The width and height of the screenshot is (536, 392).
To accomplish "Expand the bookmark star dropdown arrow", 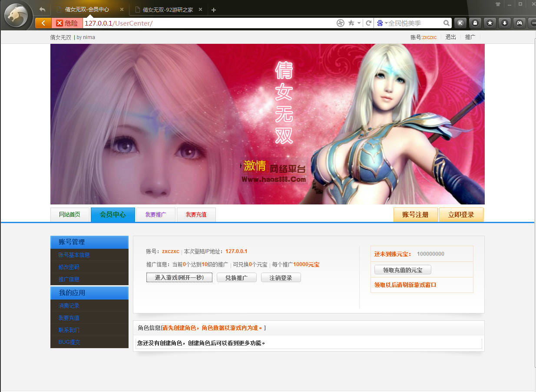I will (359, 23).
